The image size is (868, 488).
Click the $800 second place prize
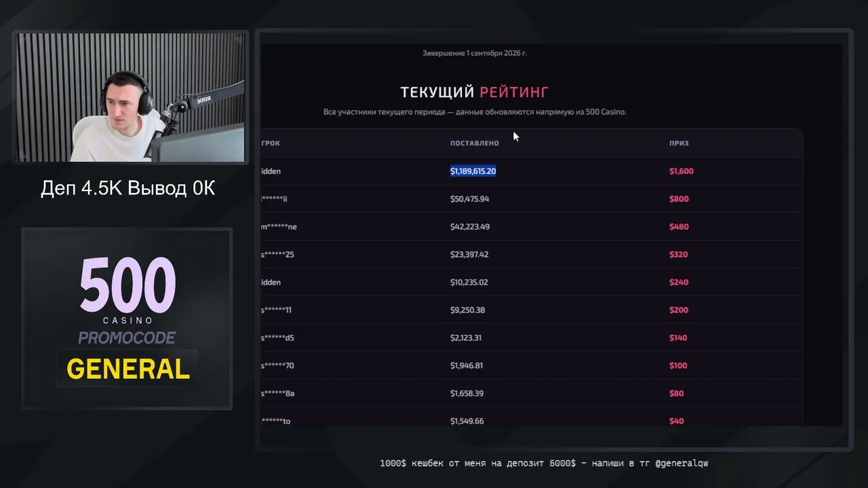(679, 199)
